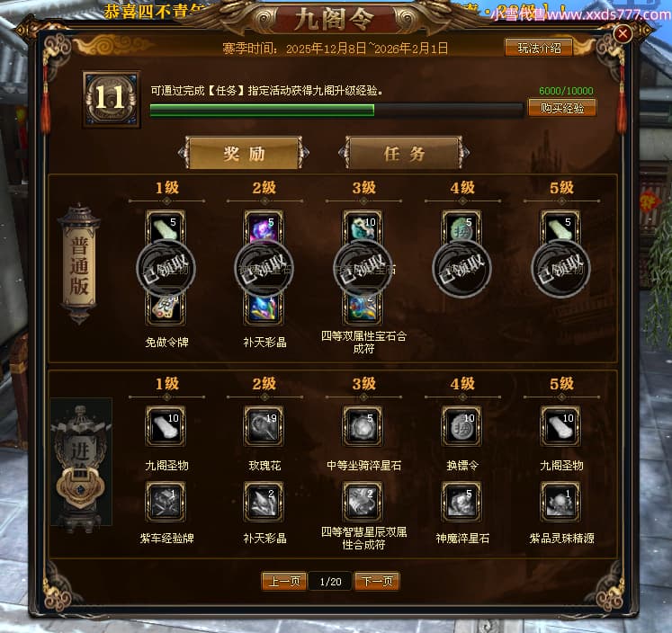Click the 九阁圣物 icon under advanced 5级
Image resolution: width=672 pixels, height=633 pixels.
560,425
